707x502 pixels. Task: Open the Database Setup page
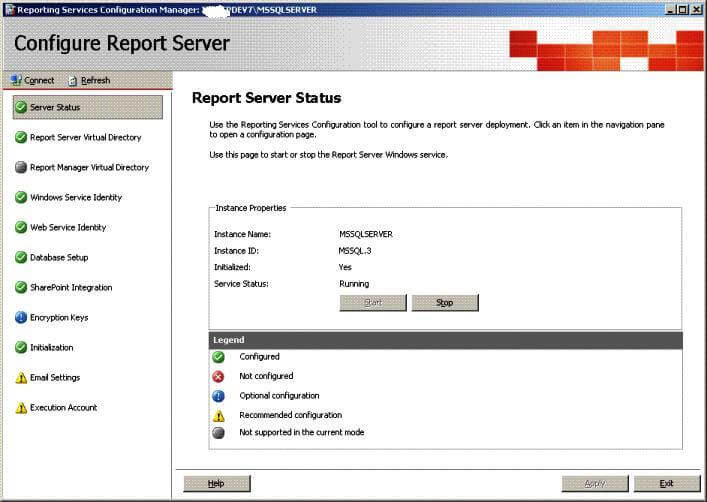point(59,258)
